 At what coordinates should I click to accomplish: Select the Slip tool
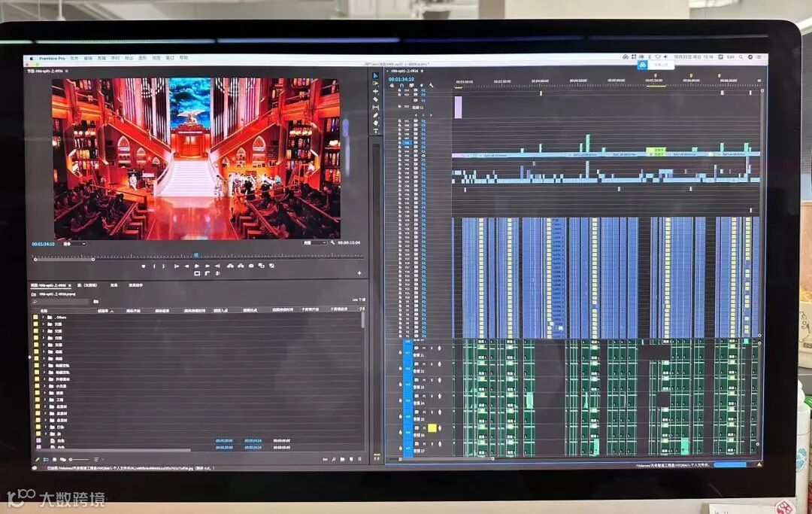(375, 108)
